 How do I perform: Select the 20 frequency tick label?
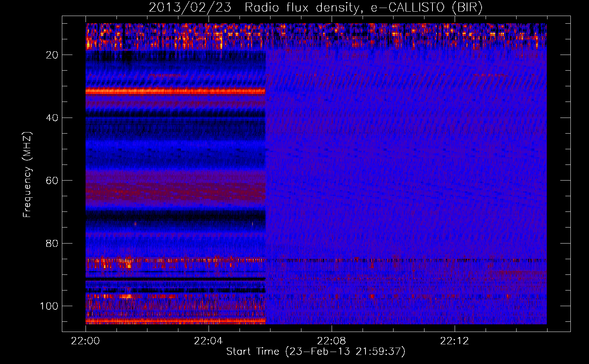(x=52, y=55)
